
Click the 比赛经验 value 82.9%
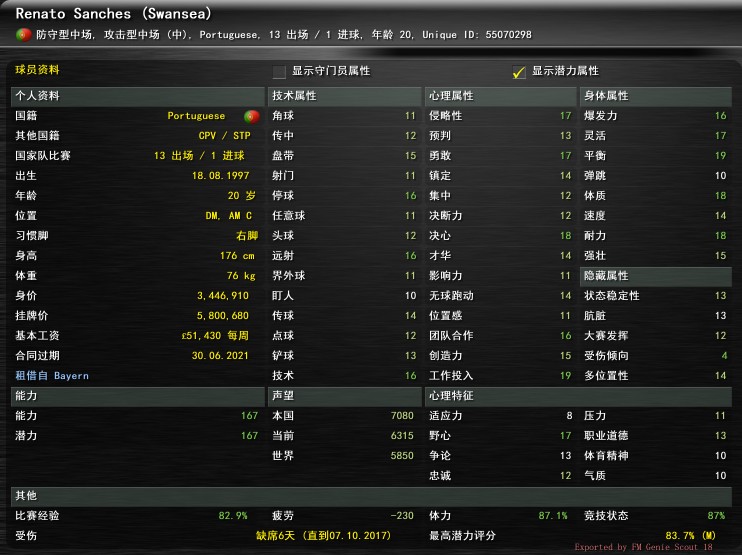pyautogui.click(x=233, y=516)
